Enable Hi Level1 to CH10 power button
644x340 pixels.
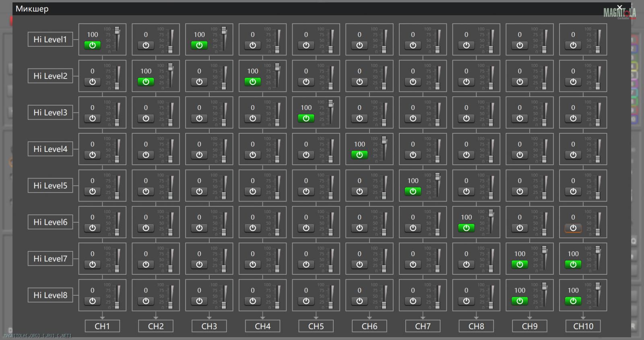(573, 45)
